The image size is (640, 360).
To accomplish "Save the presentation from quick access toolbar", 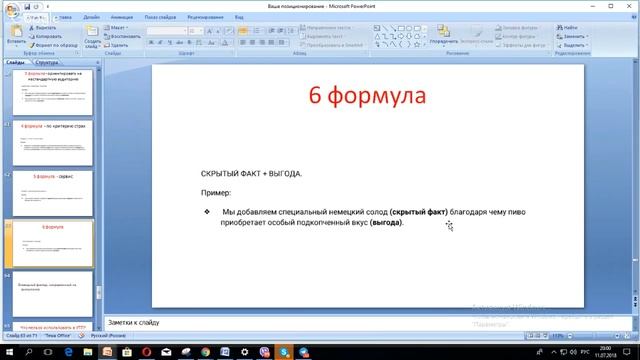I will coord(27,7).
